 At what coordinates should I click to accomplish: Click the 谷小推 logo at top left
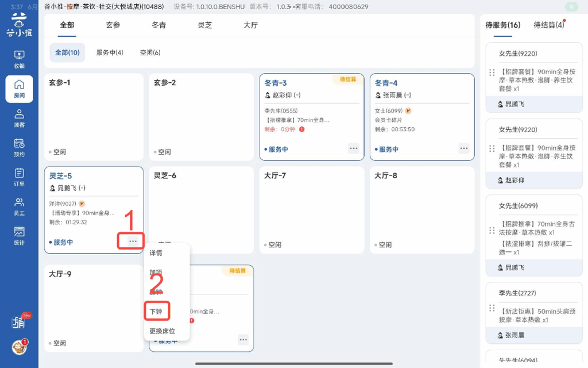tap(19, 25)
